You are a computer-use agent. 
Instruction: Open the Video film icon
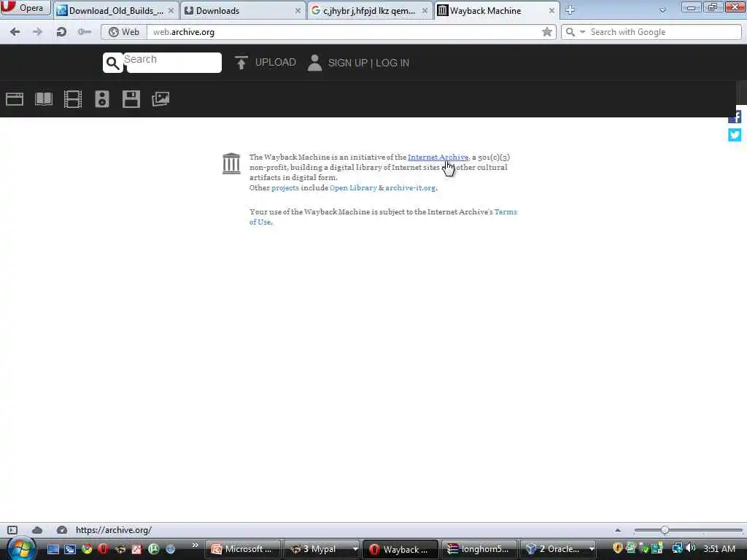pyautogui.click(x=73, y=99)
